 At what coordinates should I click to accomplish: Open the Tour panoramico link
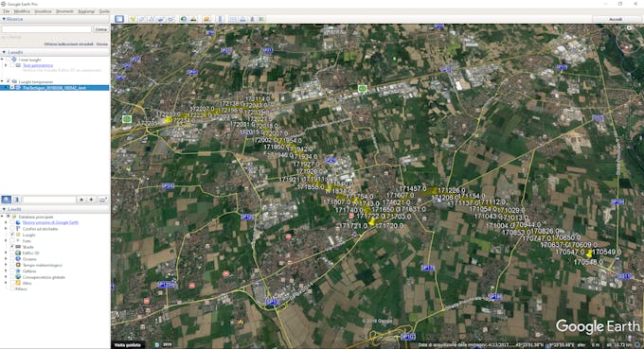click(x=38, y=65)
